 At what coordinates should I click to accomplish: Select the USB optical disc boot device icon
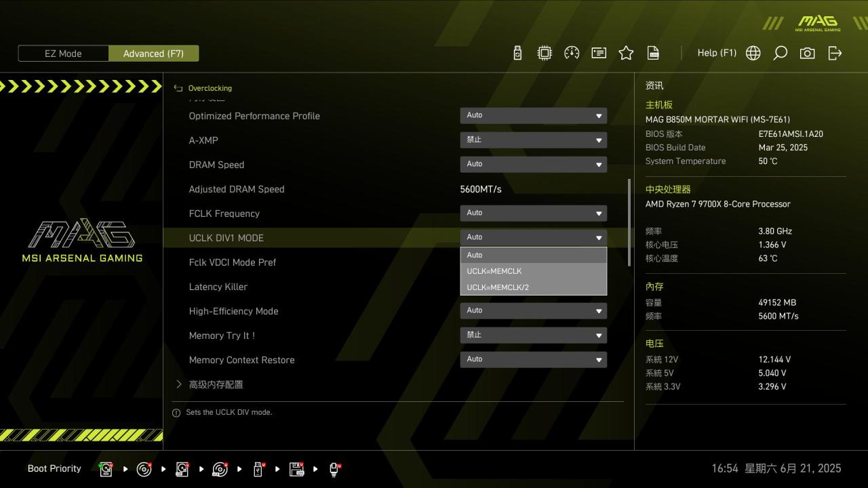click(x=220, y=469)
